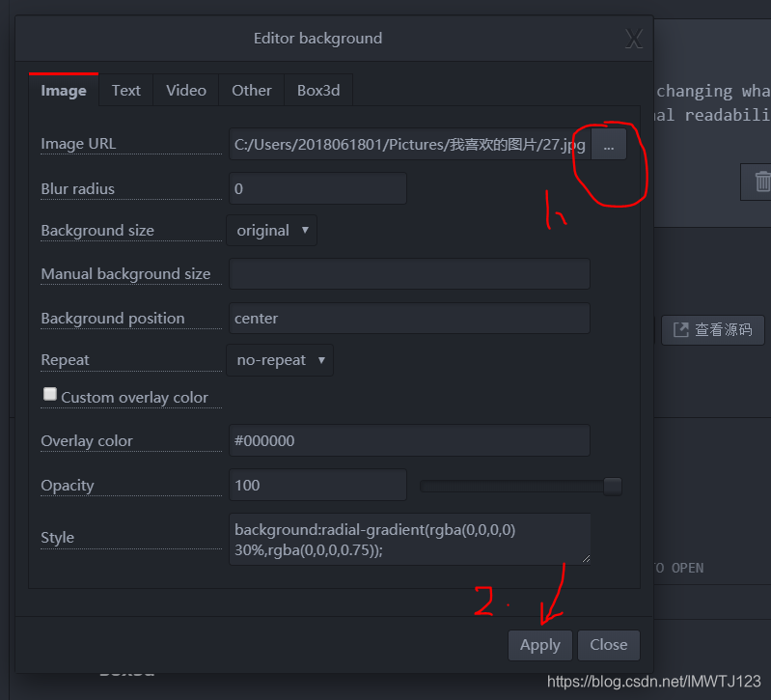Click the 查看源码 button in background window
This screenshot has width=771, height=700.
click(713, 330)
